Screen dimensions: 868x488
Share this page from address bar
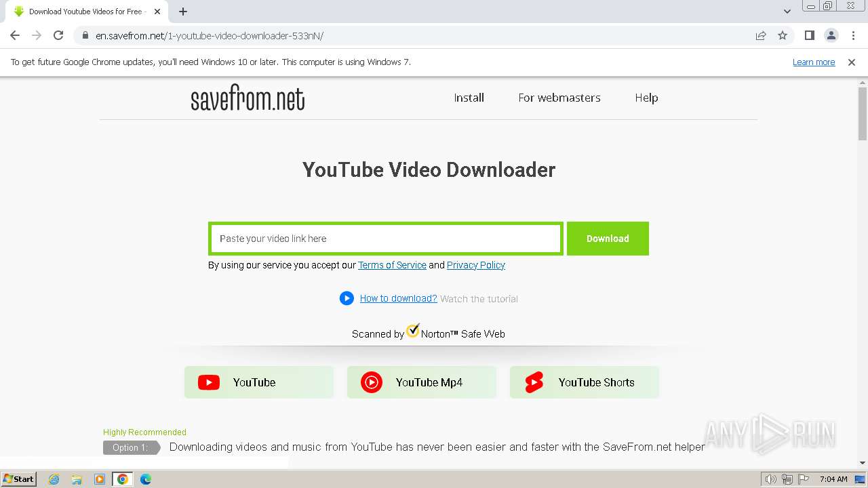(761, 35)
